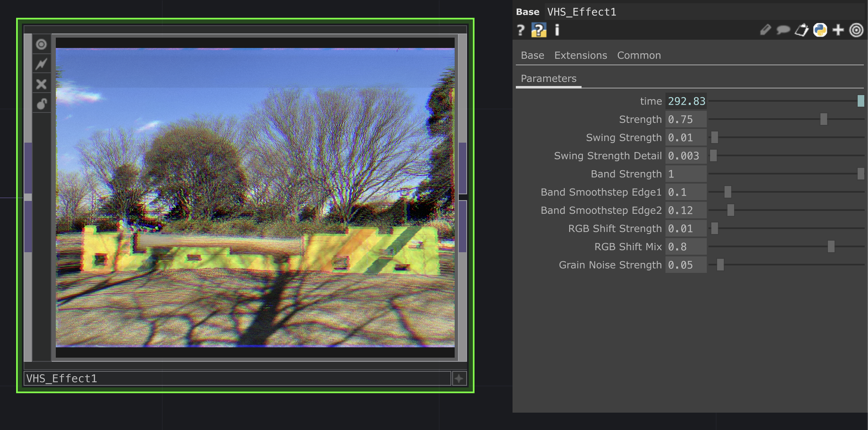Switch to the Common tab
The image size is (868, 430).
(x=639, y=55)
